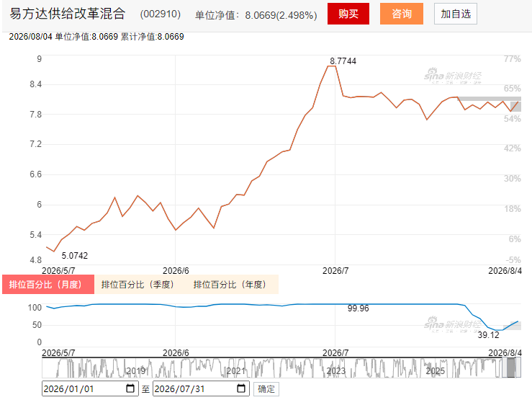Click the fund code (002910)
This screenshot has height=400, width=532.
(160, 14)
